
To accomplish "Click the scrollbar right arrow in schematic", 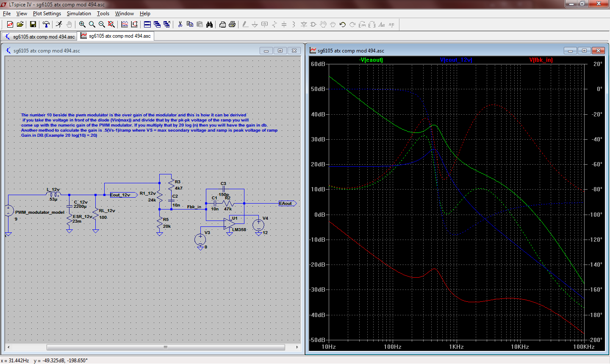I will [x=297, y=347].
